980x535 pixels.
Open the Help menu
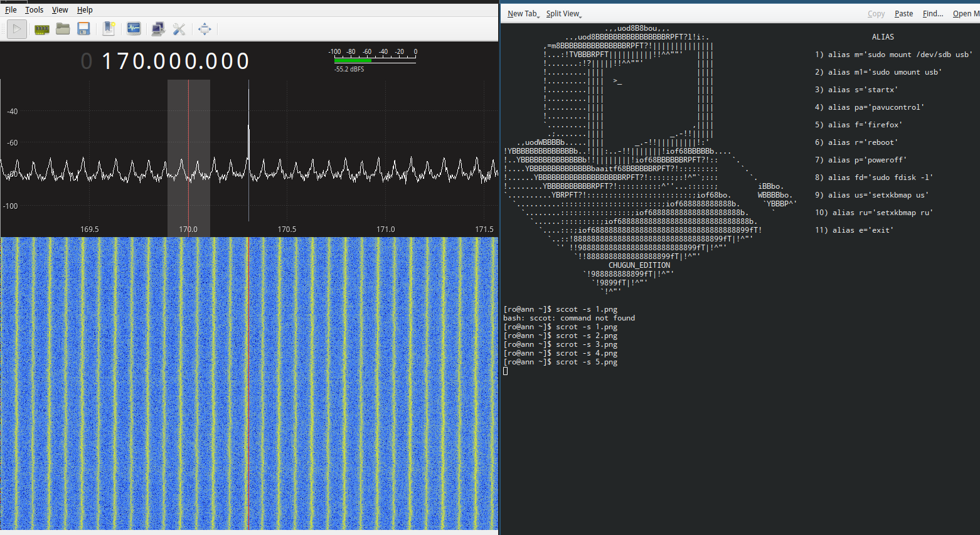[85, 10]
